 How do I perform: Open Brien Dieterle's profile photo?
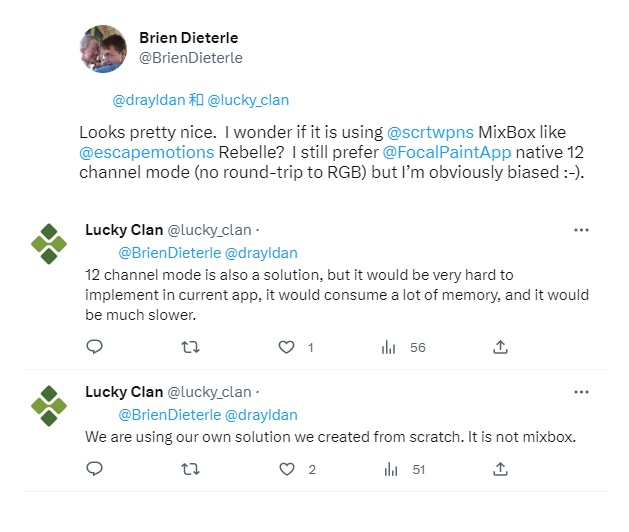(x=102, y=49)
